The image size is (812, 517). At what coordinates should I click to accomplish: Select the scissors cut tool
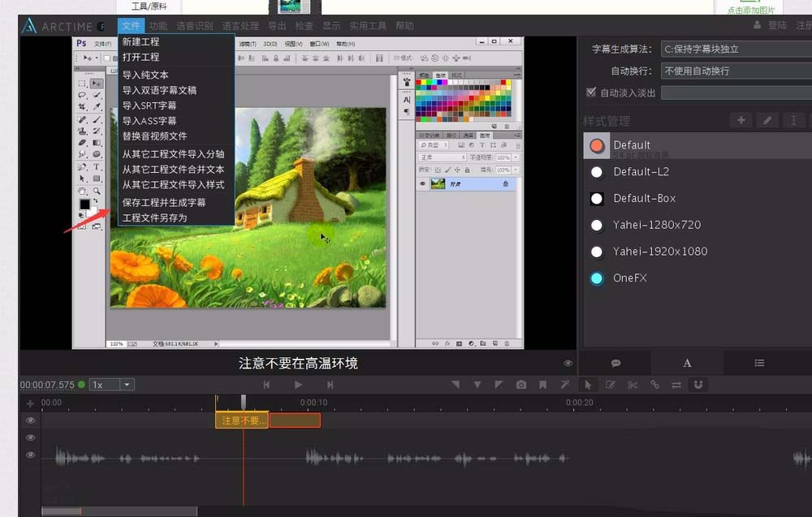pos(633,385)
